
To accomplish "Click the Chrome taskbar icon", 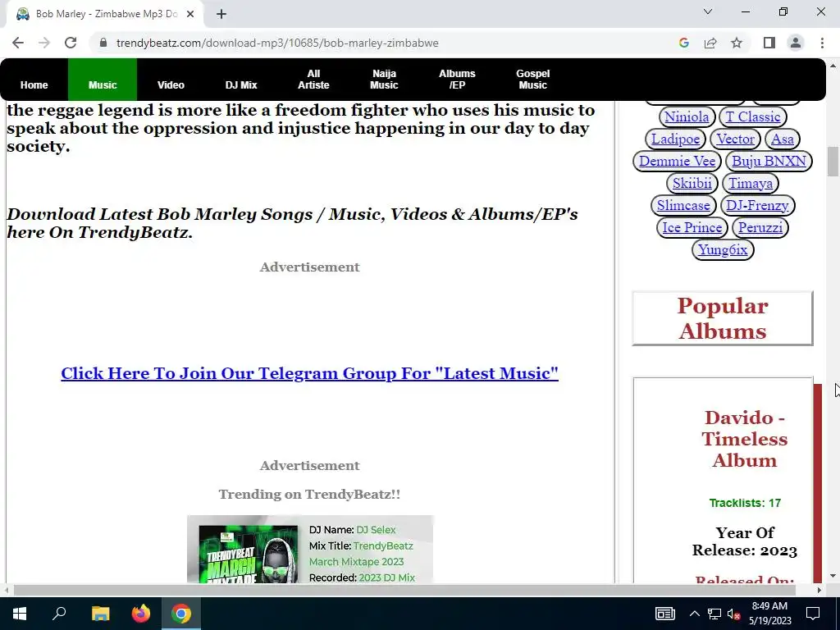I will click(x=181, y=614).
